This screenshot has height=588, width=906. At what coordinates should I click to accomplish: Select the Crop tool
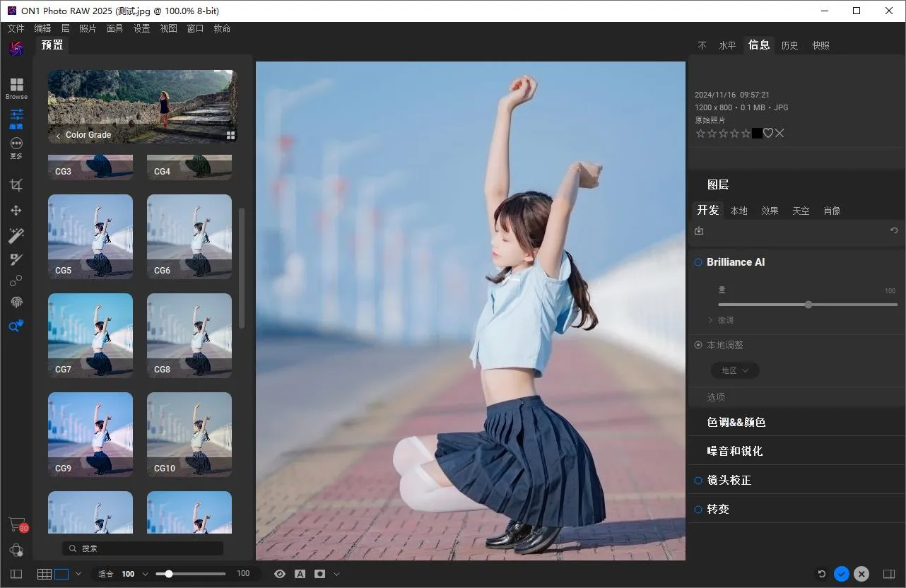(x=16, y=185)
